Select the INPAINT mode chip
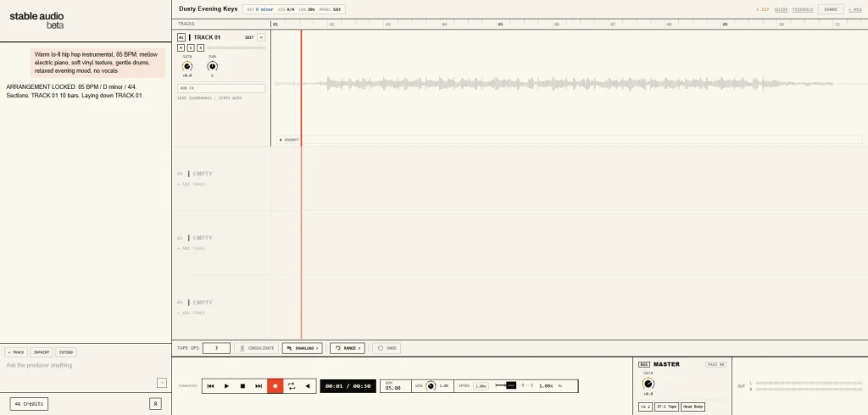This screenshot has height=415, width=868. click(x=42, y=352)
